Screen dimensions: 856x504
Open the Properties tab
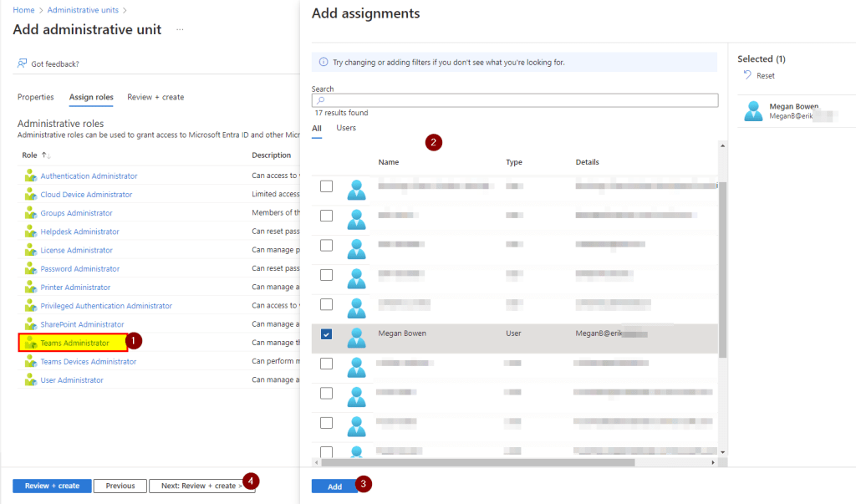36,97
